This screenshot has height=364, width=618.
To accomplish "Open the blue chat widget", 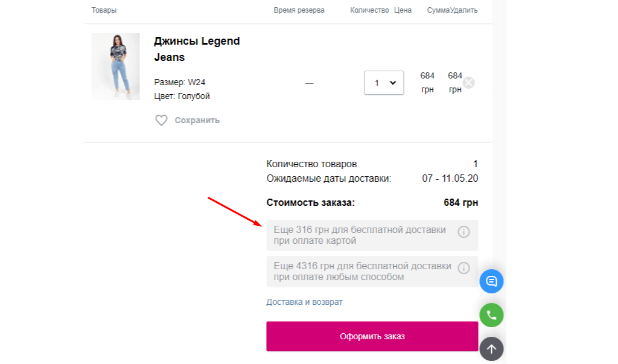I will [491, 281].
